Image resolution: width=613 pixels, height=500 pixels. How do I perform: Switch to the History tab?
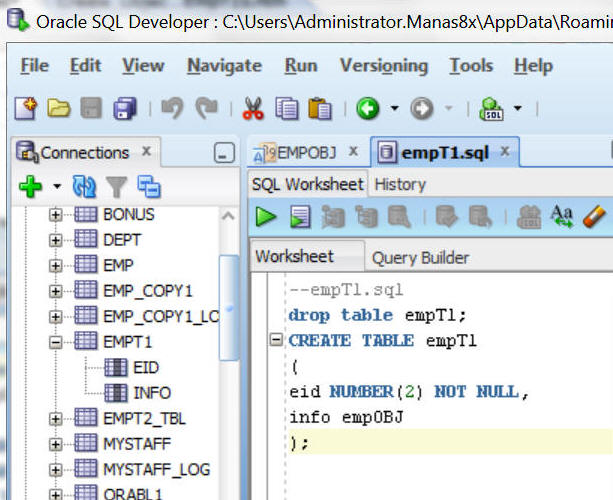click(400, 185)
